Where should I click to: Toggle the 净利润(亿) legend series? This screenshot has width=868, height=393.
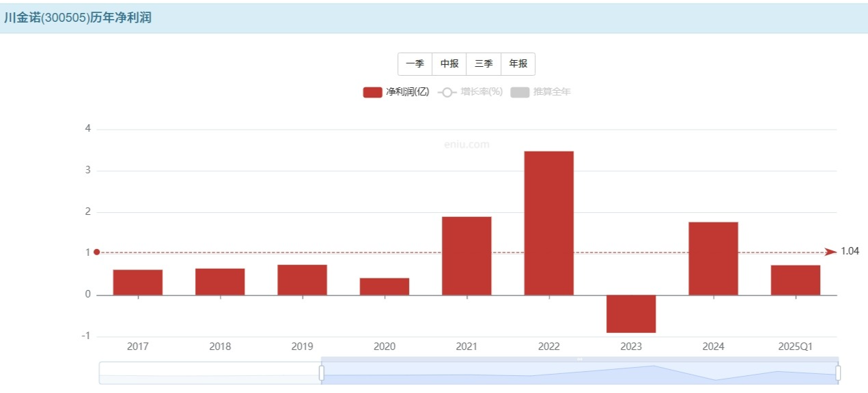(396, 92)
